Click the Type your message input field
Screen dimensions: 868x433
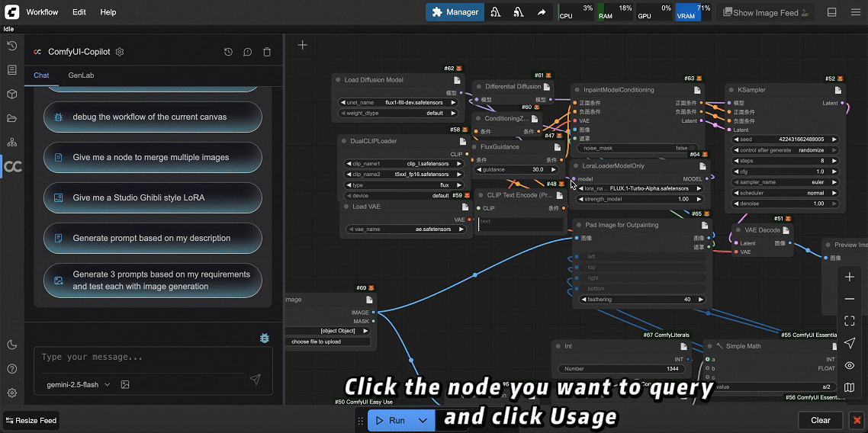pyautogui.click(x=153, y=358)
